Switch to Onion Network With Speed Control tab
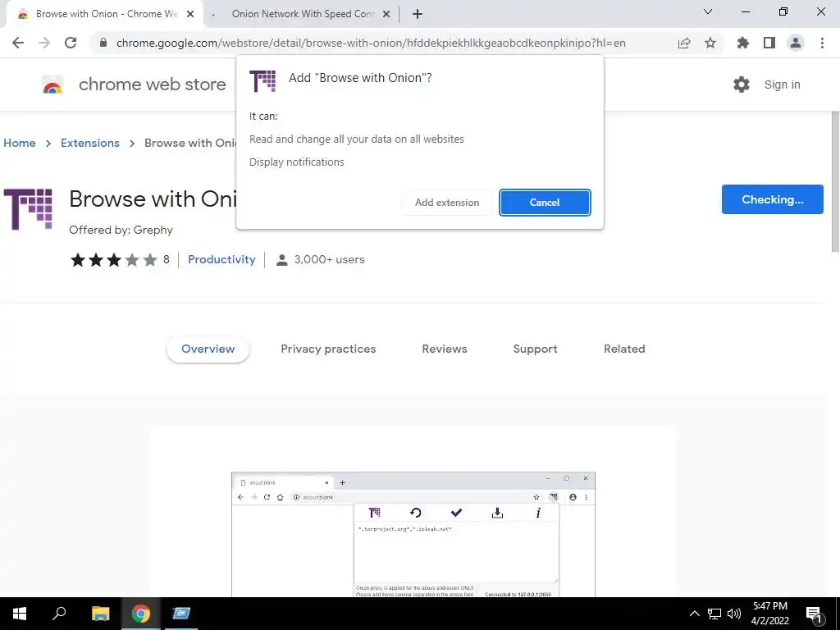The width and height of the screenshot is (840, 630). (302, 14)
